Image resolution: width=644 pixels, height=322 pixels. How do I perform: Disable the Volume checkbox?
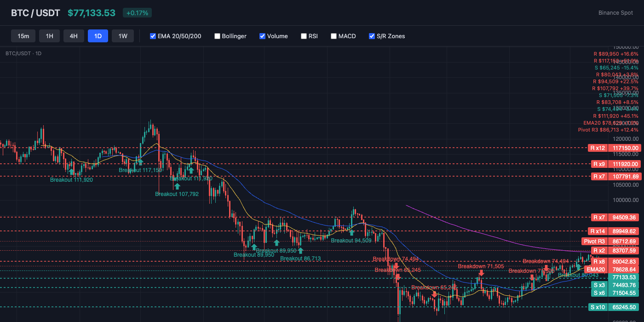coord(262,36)
